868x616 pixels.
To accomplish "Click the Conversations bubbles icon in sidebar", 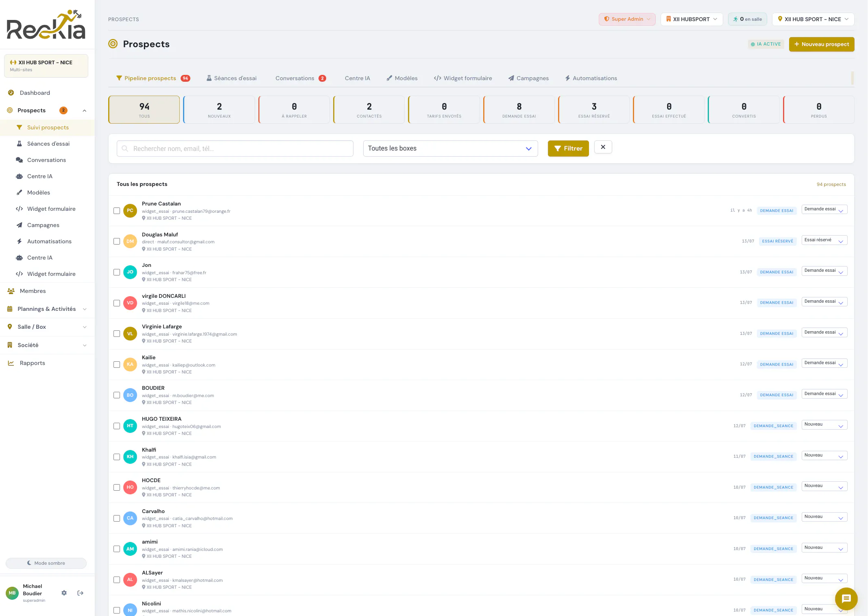I will pos(19,160).
